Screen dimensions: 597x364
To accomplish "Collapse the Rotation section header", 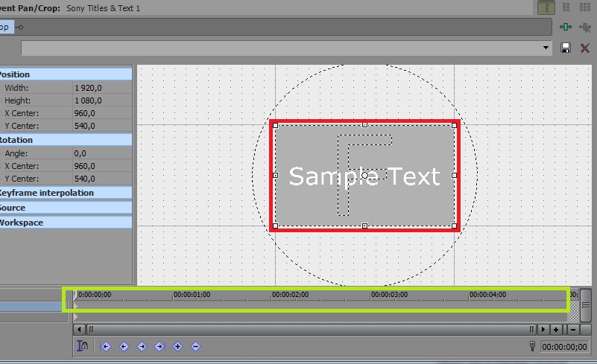I will tap(66, 140).
